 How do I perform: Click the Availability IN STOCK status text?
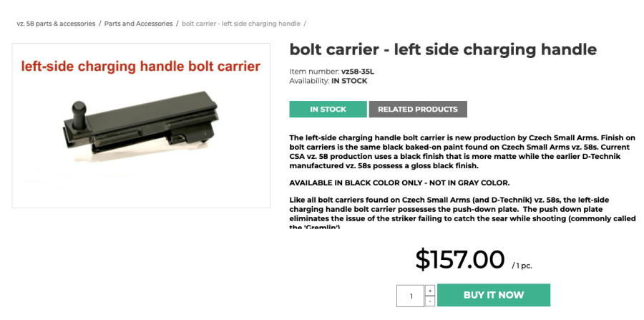349,81
